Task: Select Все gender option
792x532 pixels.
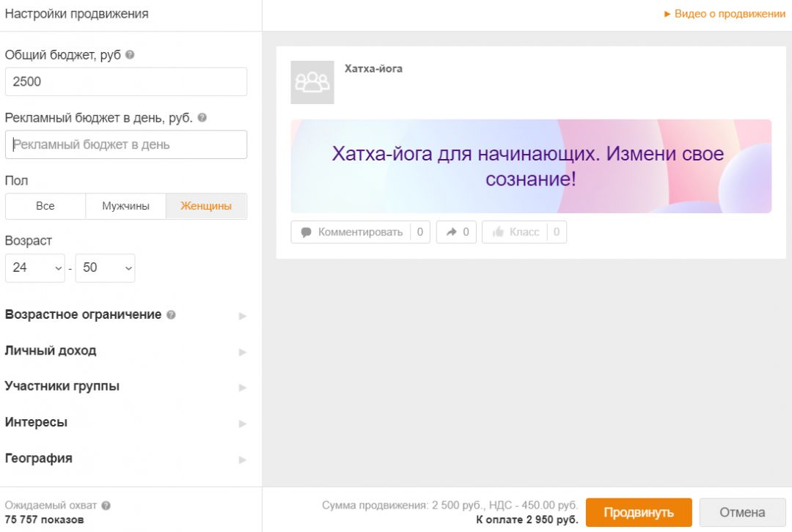Action: click(x=45, y=206)
